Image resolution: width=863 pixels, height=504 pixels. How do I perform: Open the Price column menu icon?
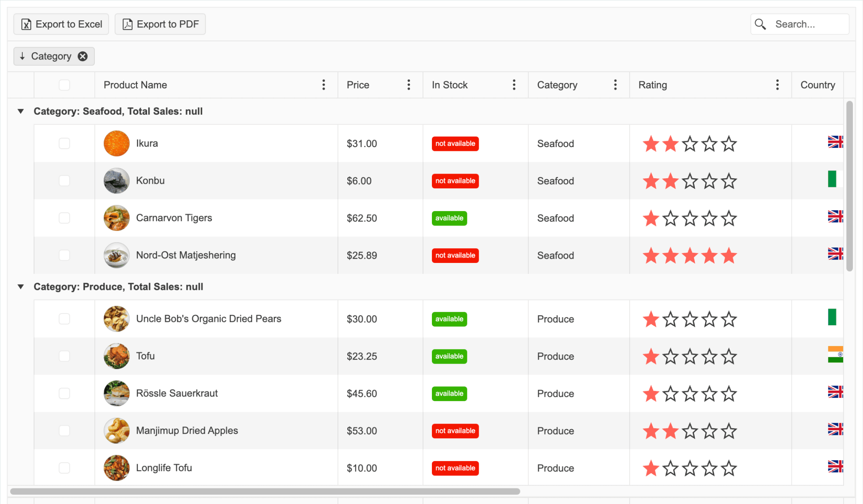coord(408,85)
